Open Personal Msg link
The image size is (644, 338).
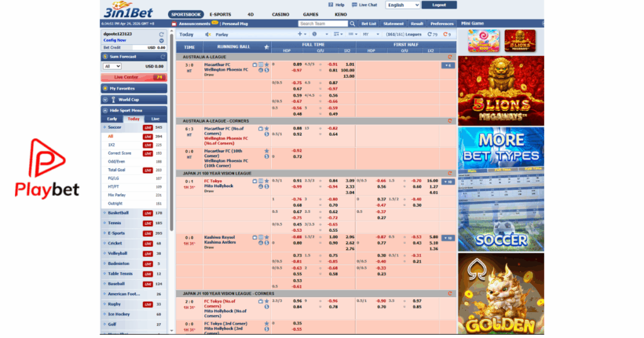(235, 24)
